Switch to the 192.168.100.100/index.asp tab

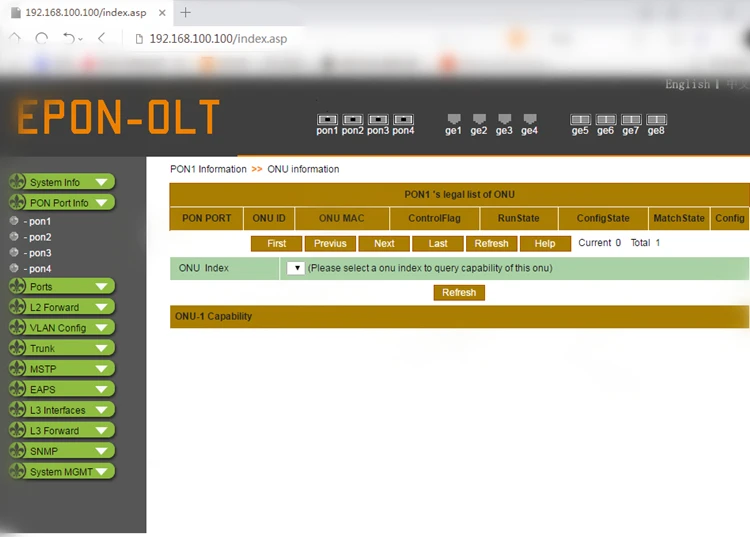(86, 13)
